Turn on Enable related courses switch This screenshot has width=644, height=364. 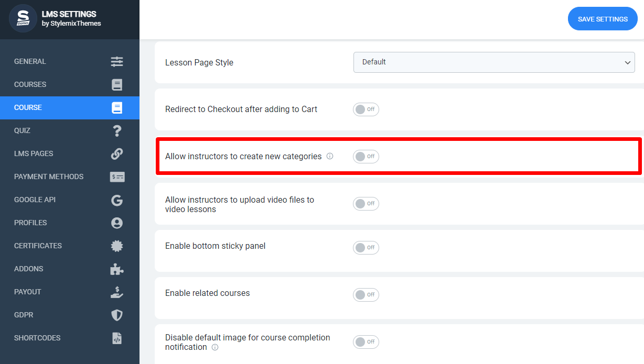[x=366, y=295]
